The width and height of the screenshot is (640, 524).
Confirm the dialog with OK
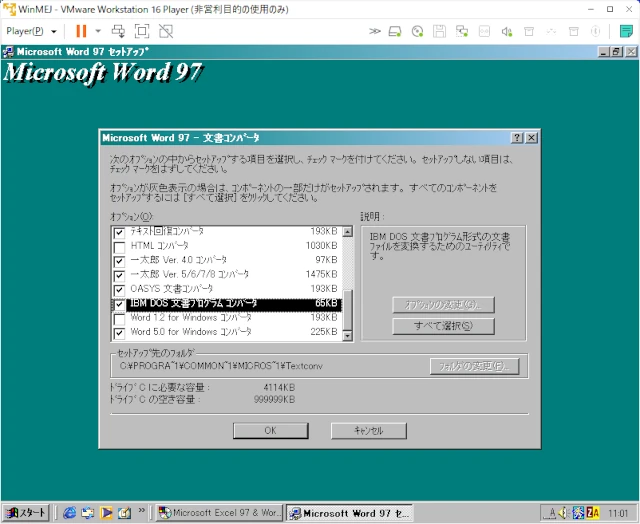271,431
